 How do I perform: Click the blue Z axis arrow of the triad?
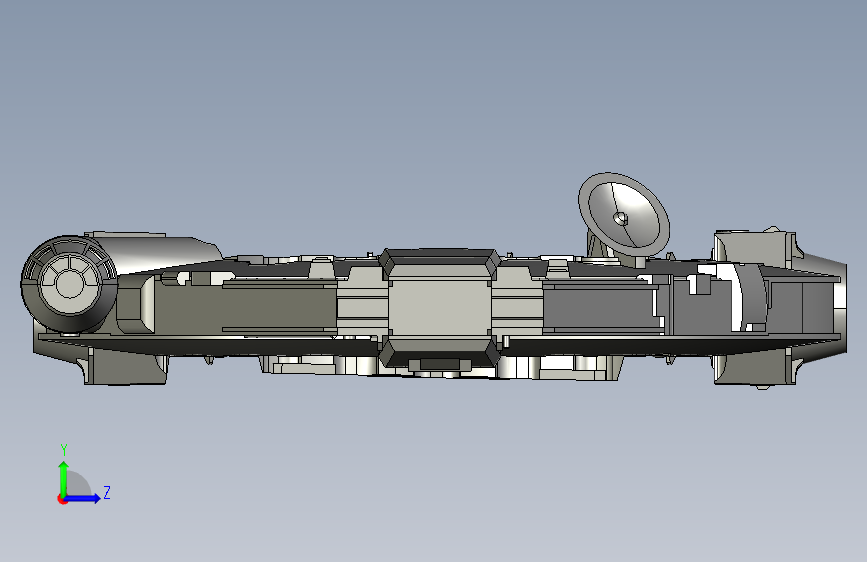(x=83, y=498)
